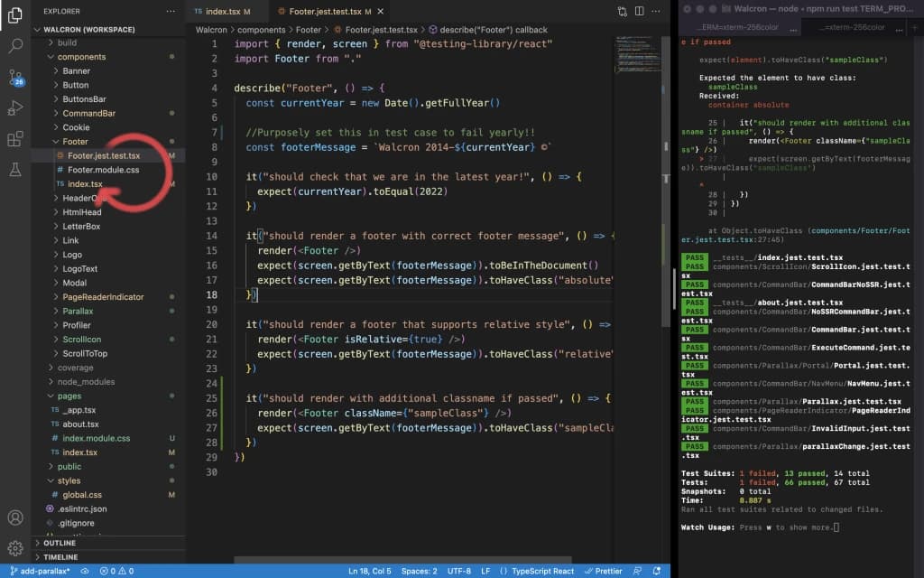
Task: Click the Walcron terminal window title
Action: click(x=823, y=9)
